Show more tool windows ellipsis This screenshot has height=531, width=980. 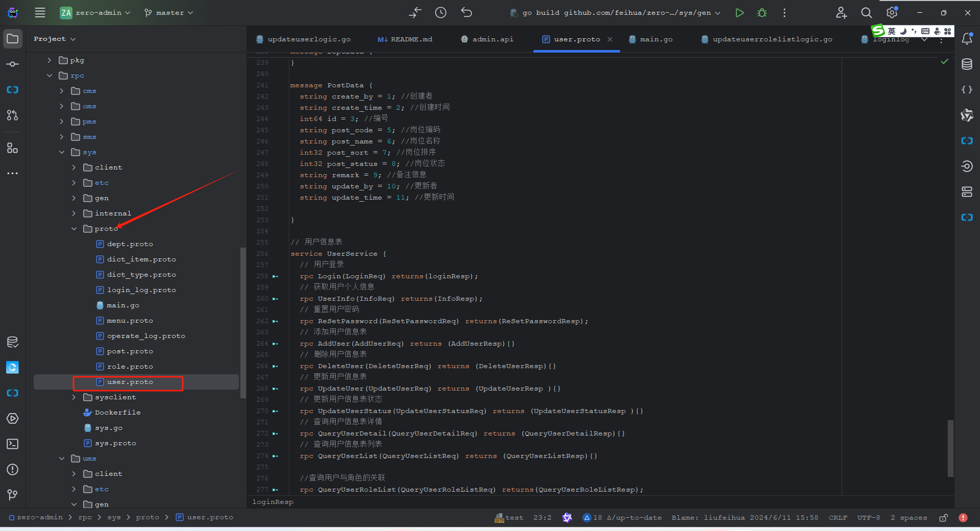click(13, 174)
